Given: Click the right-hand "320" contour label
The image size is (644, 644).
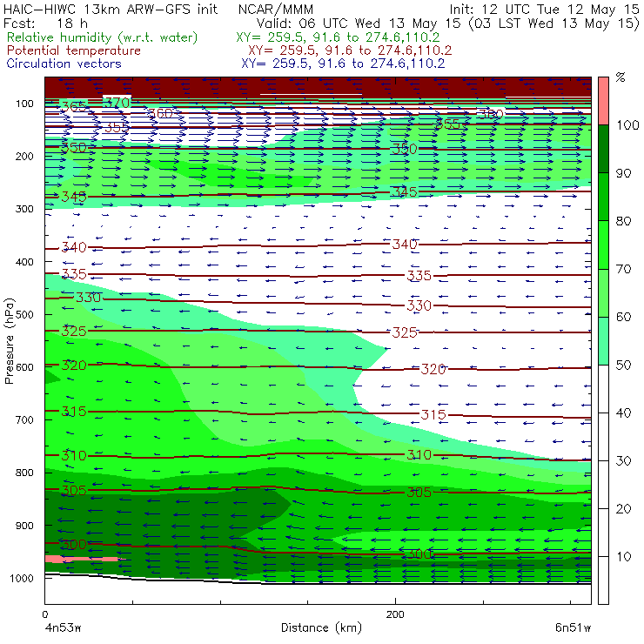Looking at the screenshot, I should pos(433,369).
